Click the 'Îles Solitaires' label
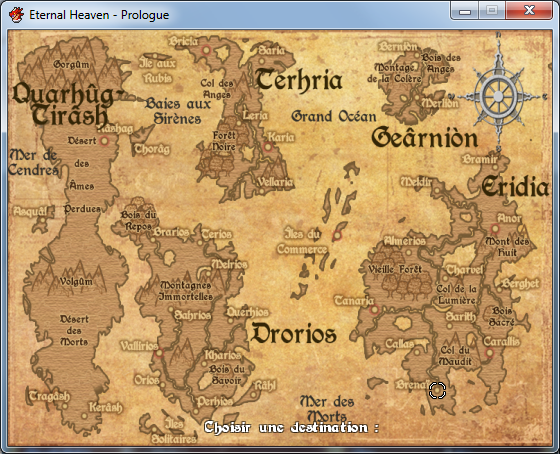560x454 pixels. pyautogui.click(x=174, y=431)
